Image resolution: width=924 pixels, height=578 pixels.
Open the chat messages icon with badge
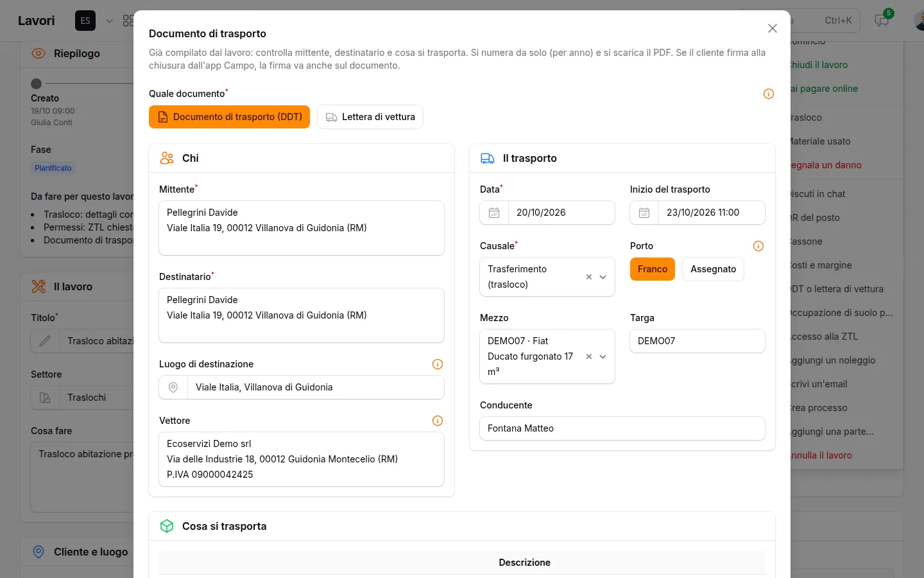coord(882,21)
